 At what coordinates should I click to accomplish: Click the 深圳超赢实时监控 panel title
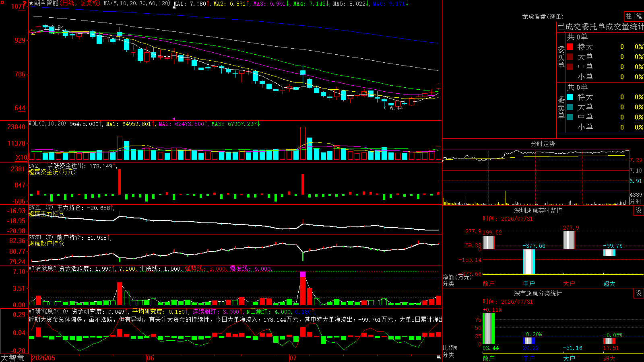(538, 210)
